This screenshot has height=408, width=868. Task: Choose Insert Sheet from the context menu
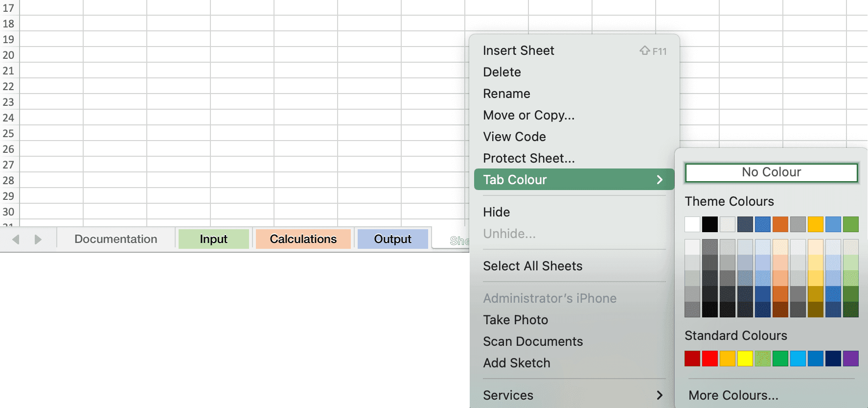[x=519, y=50]
